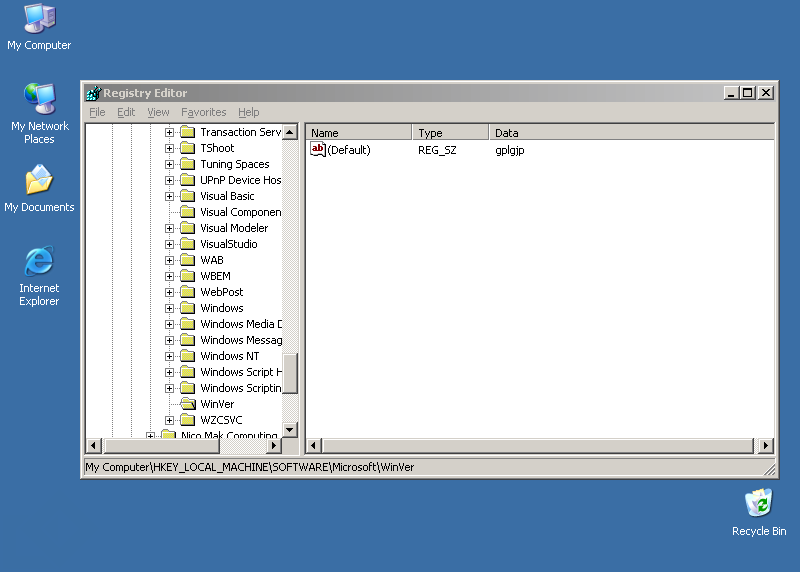Expand the Windows NT key

pos(169,356)
